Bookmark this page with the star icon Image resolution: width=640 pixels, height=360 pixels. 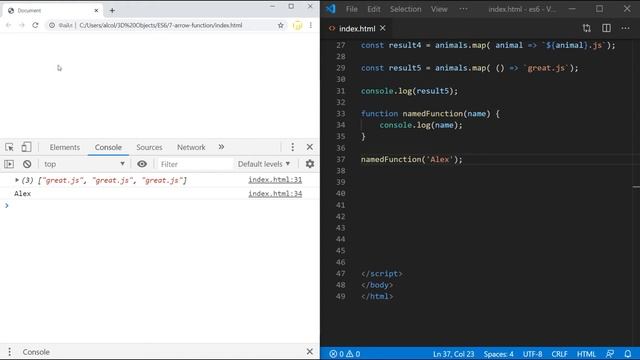[x=280, y=25]
